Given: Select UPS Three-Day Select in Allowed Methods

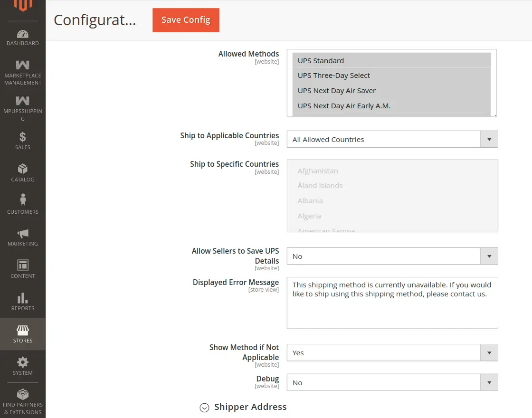Looking at the screenshot, I should 333,75.
